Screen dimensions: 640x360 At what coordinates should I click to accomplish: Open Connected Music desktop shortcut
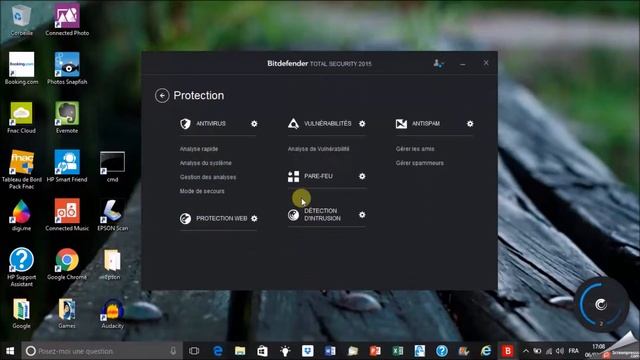tap(67, 215)
